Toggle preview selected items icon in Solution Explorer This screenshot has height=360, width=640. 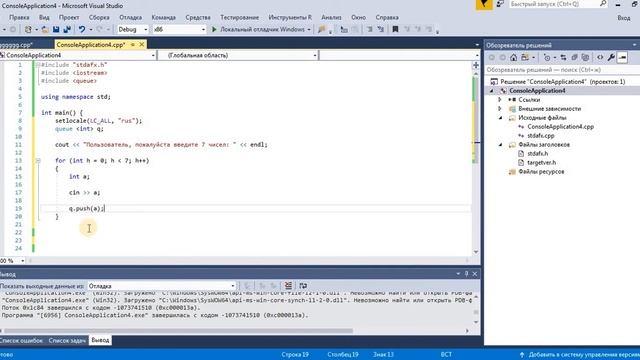tap(622, 58)
